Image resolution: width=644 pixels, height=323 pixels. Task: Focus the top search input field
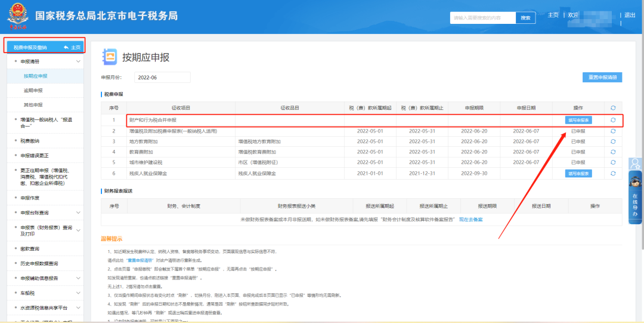pyautogui.click(x=483, y=18)
